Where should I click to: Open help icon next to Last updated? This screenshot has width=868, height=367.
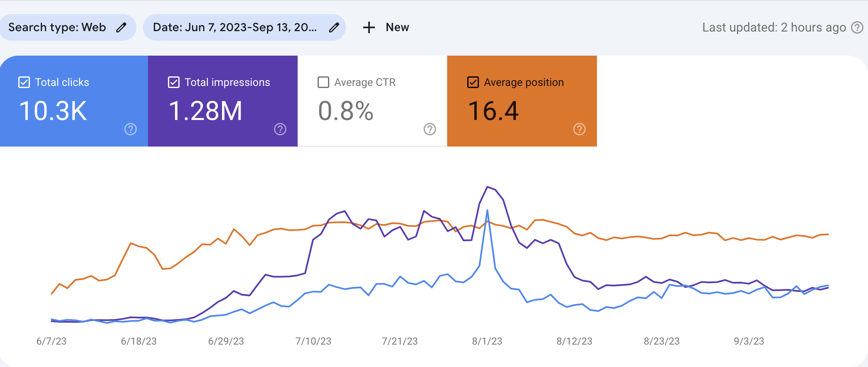857,28
